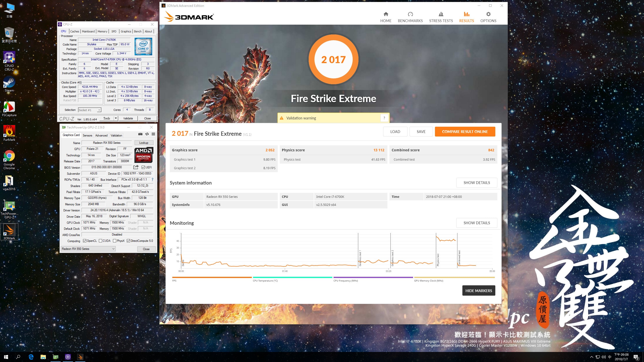Open the Tools dropdown arrow in CPU-Z

pos(116,118)
